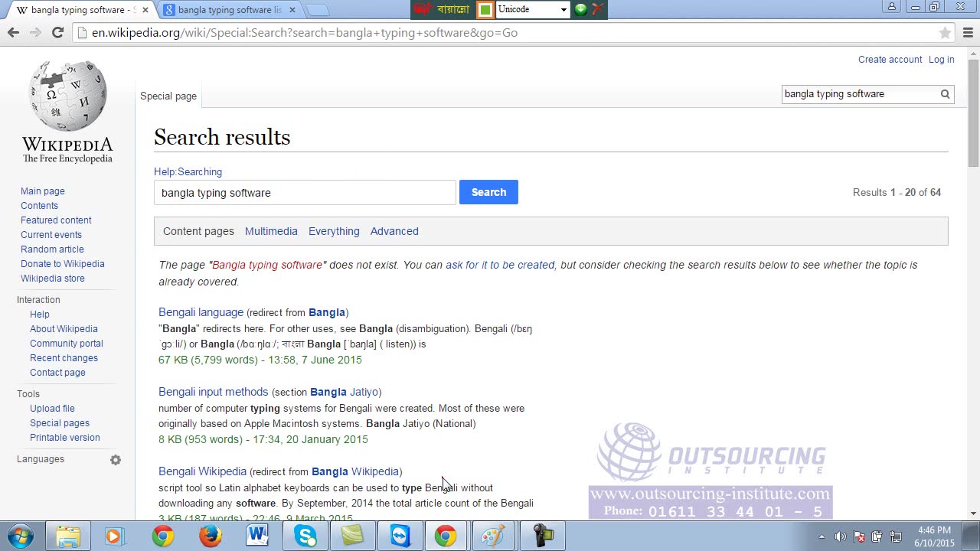Open a new browser tab
Image resolution: width=980 pixels, height=551 pixels.
click(317, 10)
